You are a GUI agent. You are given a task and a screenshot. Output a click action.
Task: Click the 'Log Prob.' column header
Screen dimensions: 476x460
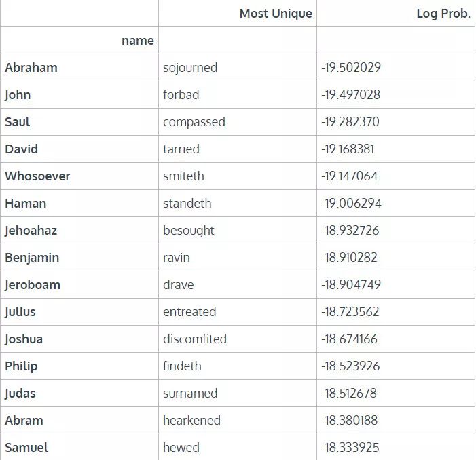pyautogui.click(x=443, y=14)
